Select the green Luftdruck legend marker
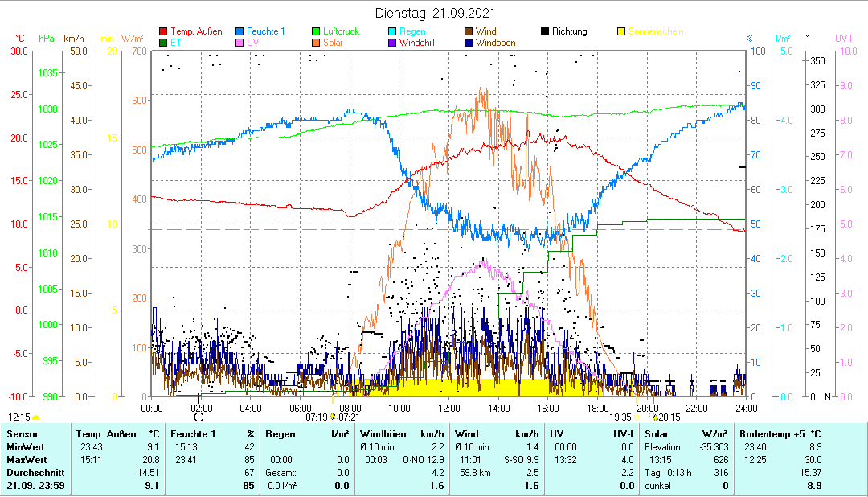The width and height of the screenshot is (868, 497). (316, 32)
